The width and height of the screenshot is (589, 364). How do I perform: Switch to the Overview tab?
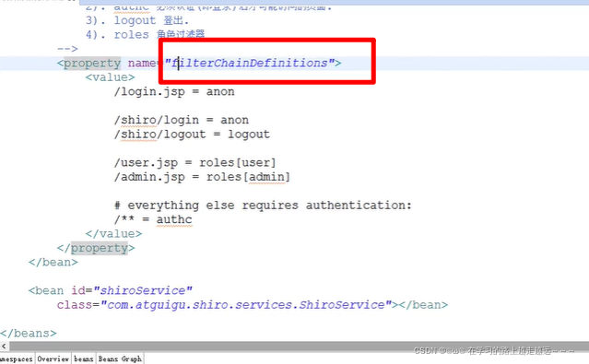click(53, 358)
